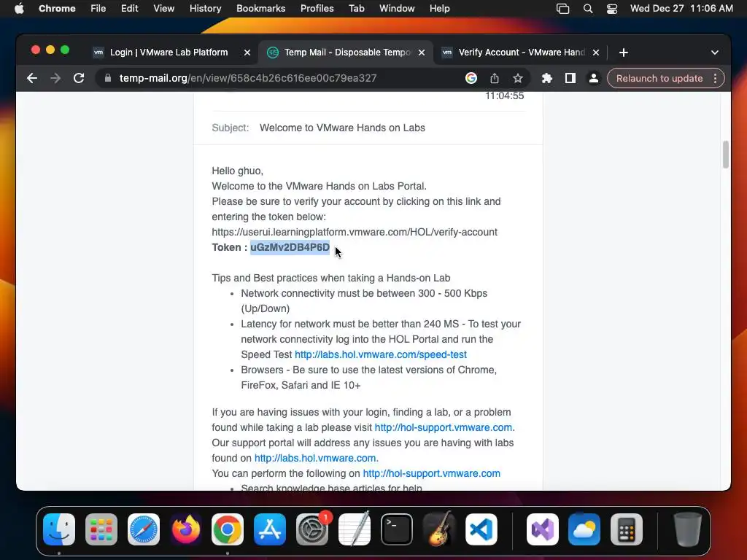Open the Edit menu
This screenshot has width=747, height=560.
[130, 9]
